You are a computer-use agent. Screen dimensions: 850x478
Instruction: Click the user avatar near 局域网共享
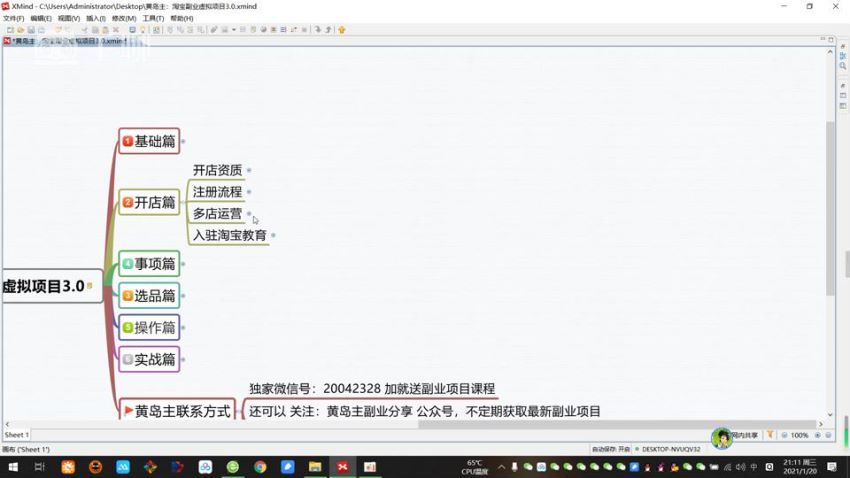(722, 438)
